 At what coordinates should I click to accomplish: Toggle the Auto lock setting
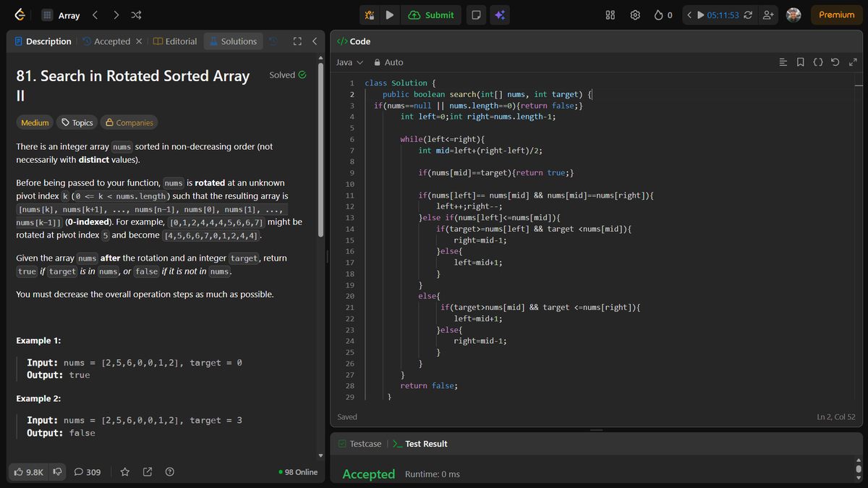coord(388,62)
